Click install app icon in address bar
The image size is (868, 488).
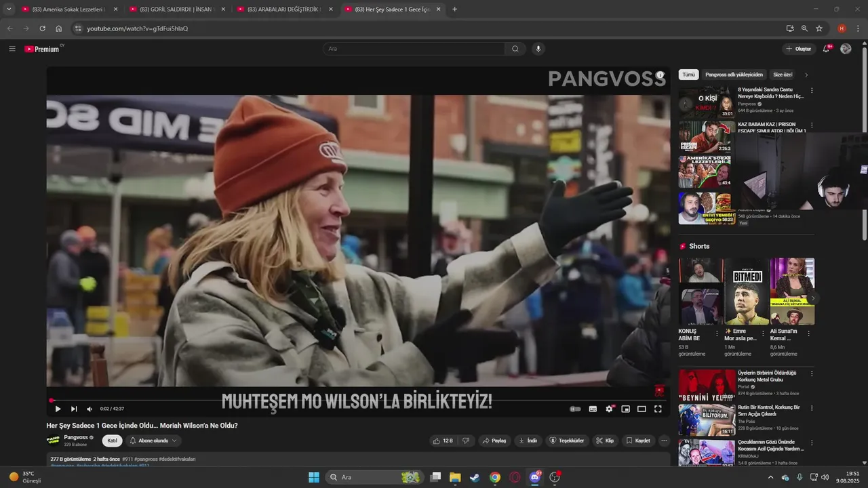(x=790, y=28)
